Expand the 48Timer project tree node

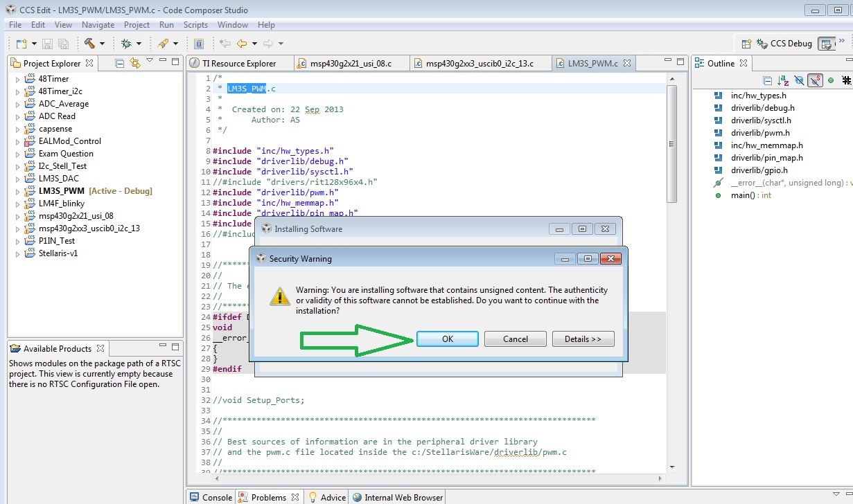[x=17, y=79]
